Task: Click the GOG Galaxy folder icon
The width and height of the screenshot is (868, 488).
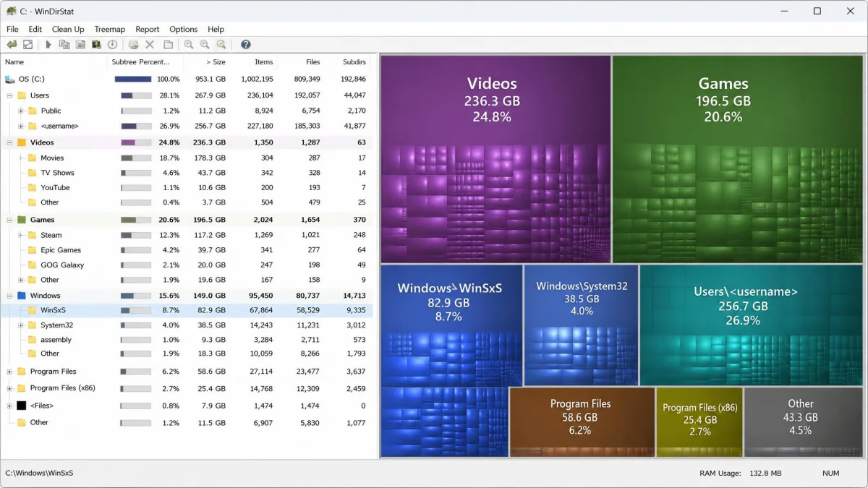Action: coord(32,265)
